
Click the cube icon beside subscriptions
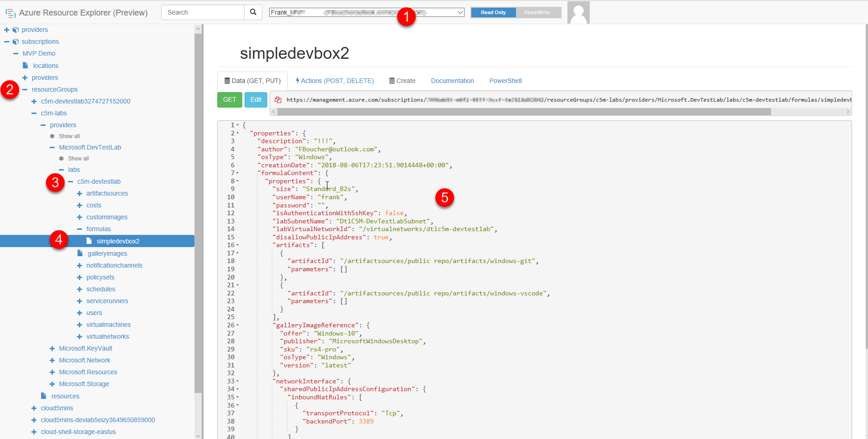pyautogui.click(x=16, y=41)
